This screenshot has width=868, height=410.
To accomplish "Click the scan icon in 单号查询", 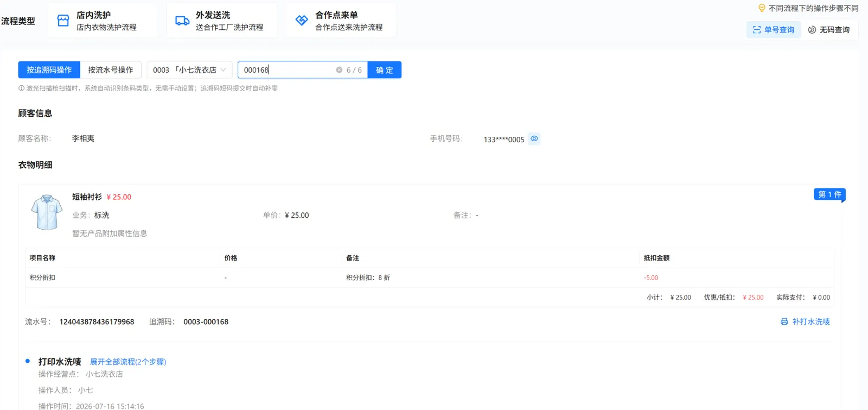I will pyautogui.click(x=757, y=30).
